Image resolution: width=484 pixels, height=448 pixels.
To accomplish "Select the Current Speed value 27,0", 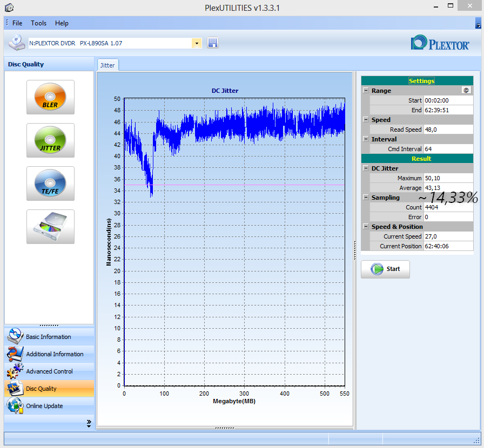I will (448, 236).
